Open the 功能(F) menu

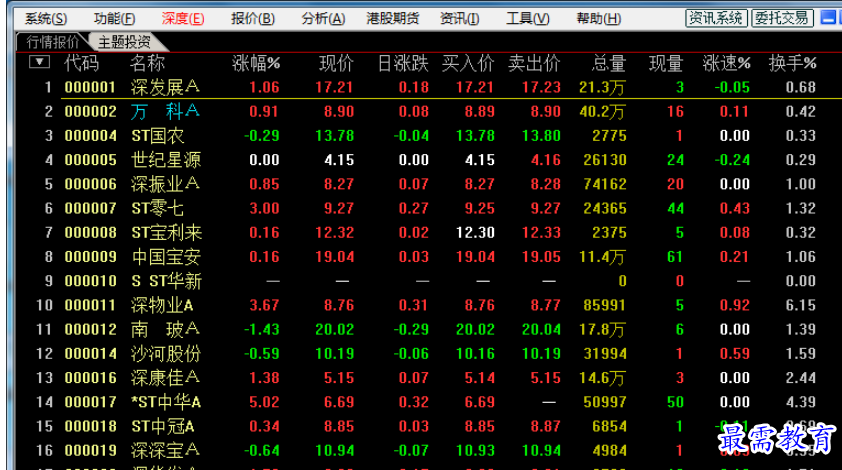tap(114, 19)
